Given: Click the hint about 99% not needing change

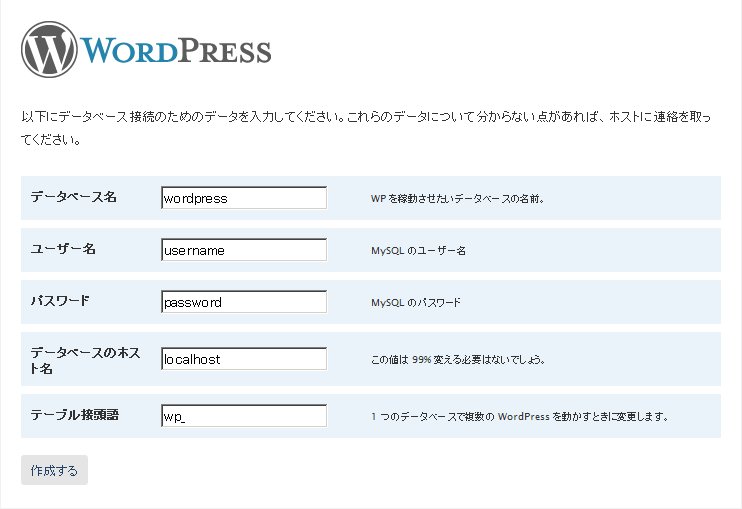Looking at the screenshot, I should pyautogui.click(x=458, y=360).
